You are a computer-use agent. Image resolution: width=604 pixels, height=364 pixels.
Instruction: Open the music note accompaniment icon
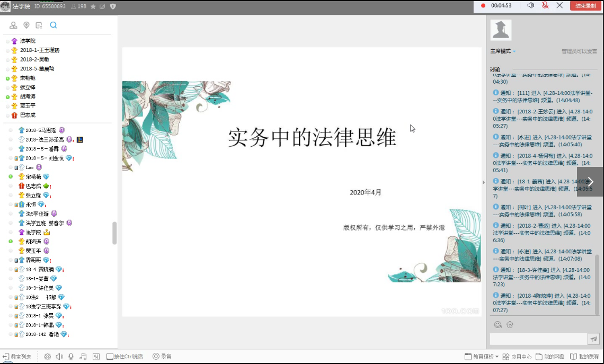tap(83, 357)
